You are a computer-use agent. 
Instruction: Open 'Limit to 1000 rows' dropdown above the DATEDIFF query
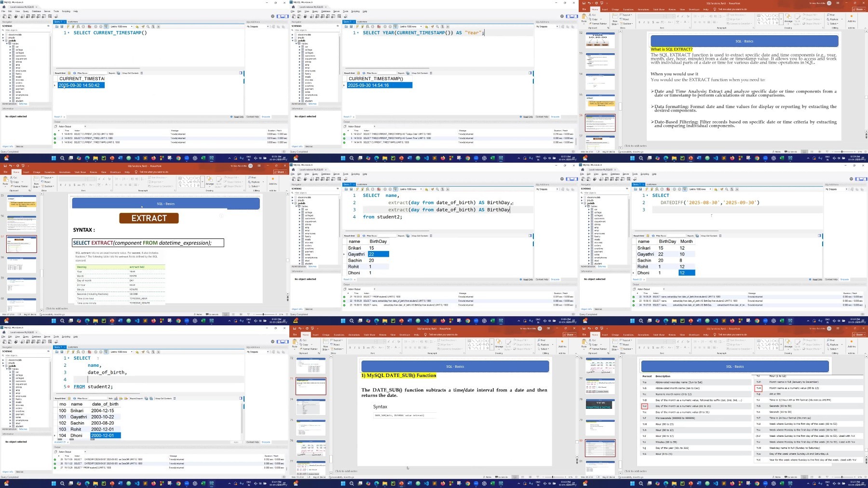(x=700, y=189)
